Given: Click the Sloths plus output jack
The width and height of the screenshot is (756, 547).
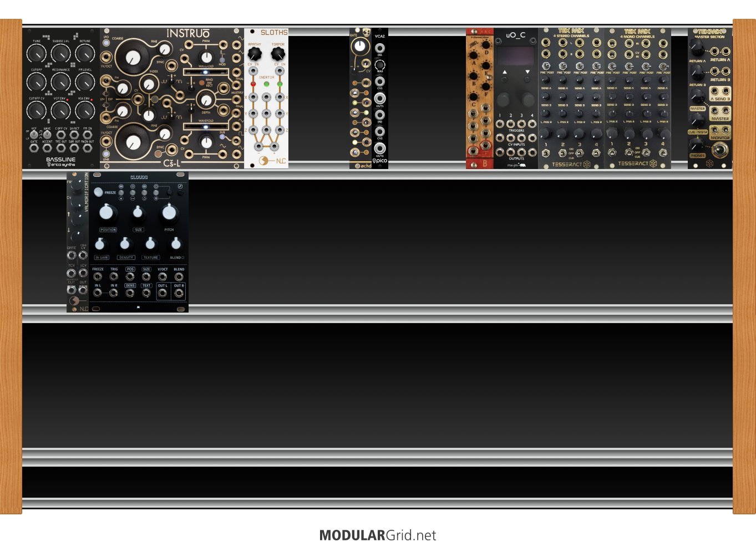Looking at the screenshot, I should pyautogui.click(x=274, y=146).
